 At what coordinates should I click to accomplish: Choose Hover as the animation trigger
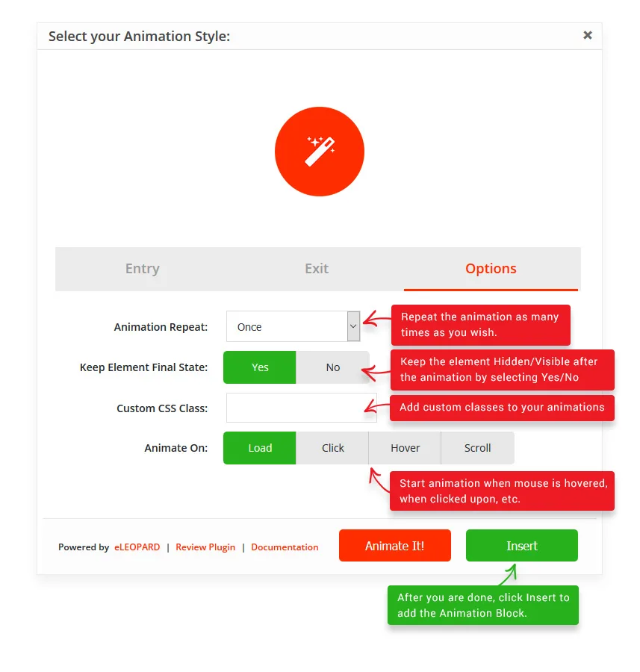pos(405,448)
